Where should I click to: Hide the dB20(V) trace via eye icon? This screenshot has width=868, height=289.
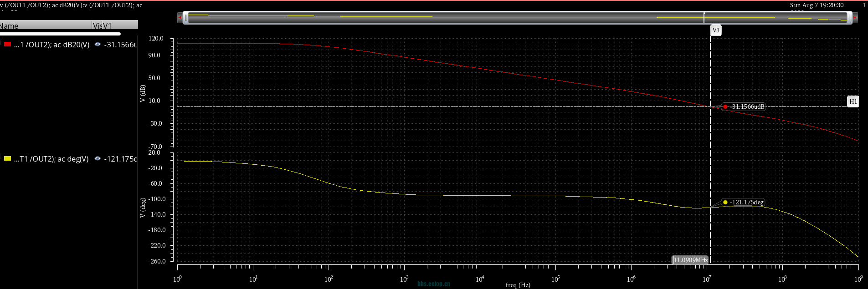coord(98,45)
